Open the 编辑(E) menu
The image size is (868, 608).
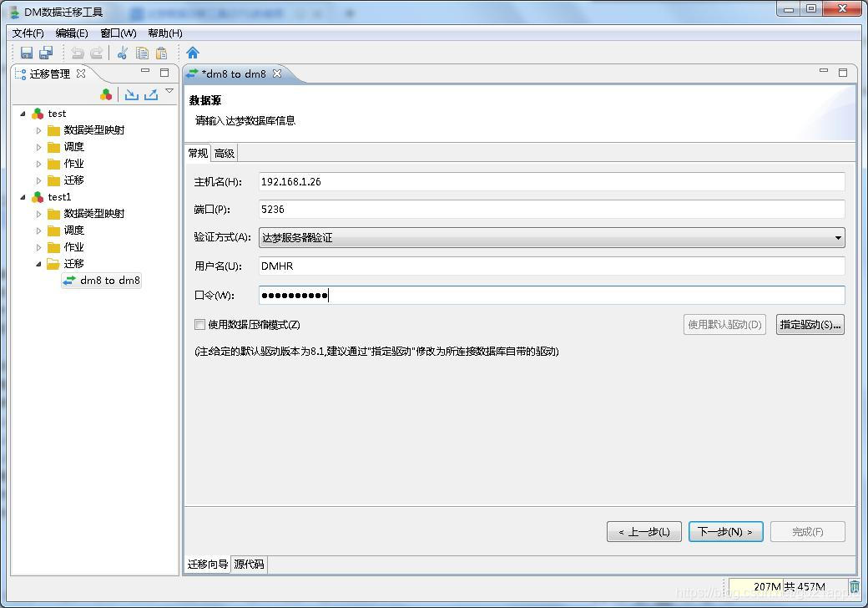pos(72,33)
